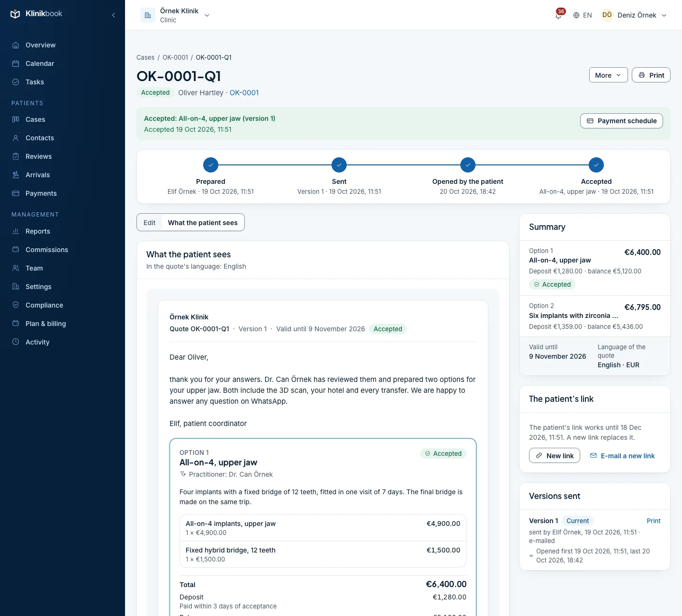This screenshot has width=682, height=616.
Task: Open case link OK-0001 under the title
Action: pyautogui.click(x=244, y=93)
